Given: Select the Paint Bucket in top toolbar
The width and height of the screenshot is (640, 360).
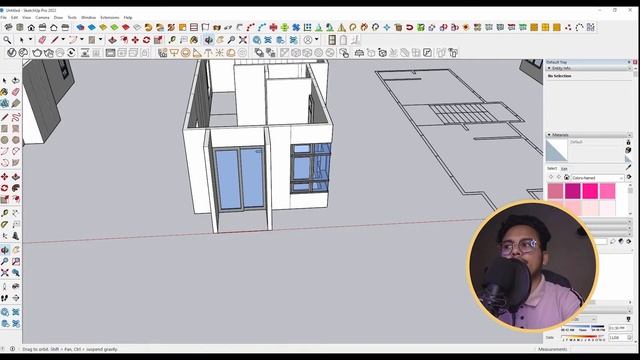Looking at the screenshot, I should click(194, 40).
